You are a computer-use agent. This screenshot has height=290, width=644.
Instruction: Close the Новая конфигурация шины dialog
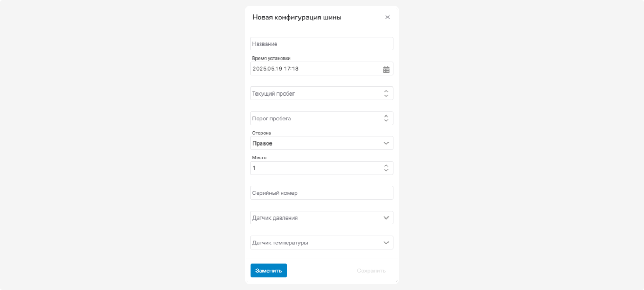pyautogui.click(x=387, y=17)
